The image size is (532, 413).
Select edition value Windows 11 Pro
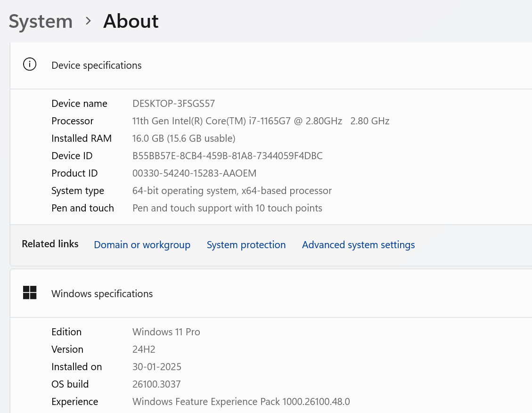(166, 332)
